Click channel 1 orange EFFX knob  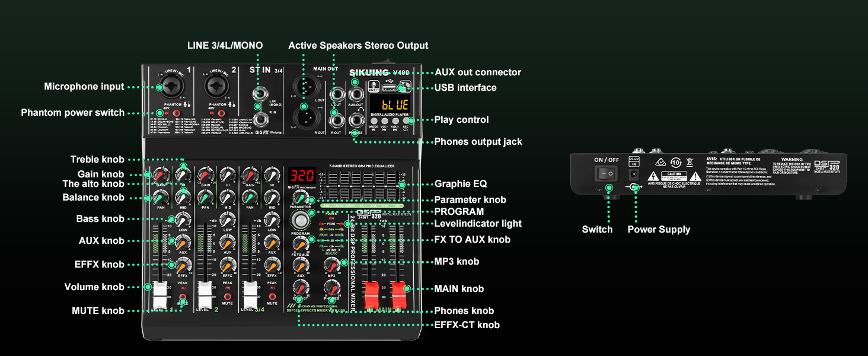click(x=183, y=265)
